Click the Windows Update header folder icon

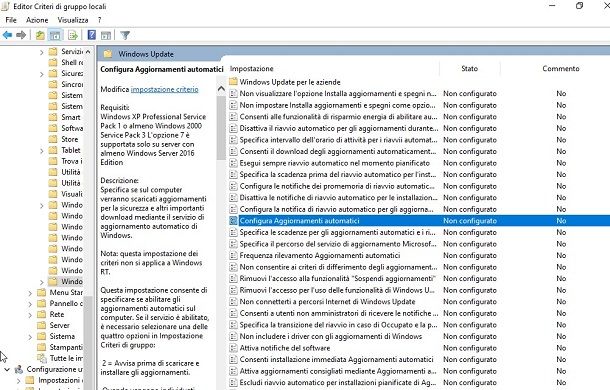point(108,54)
